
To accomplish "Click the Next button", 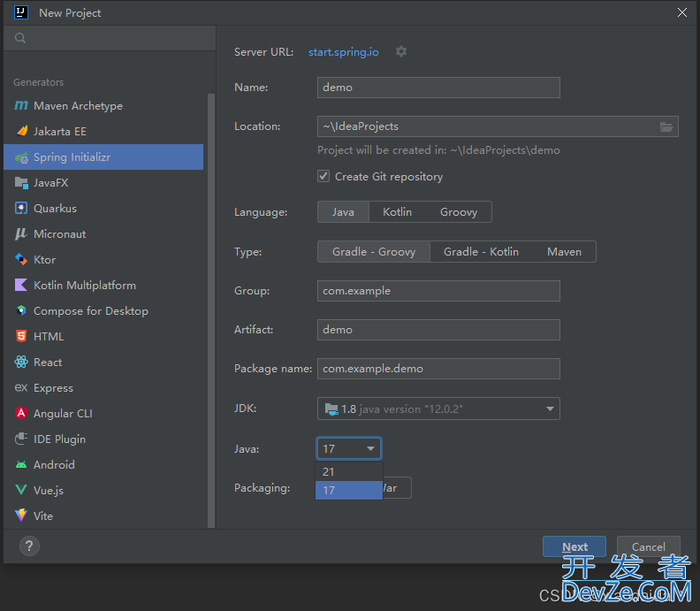I will pos(574,546).
